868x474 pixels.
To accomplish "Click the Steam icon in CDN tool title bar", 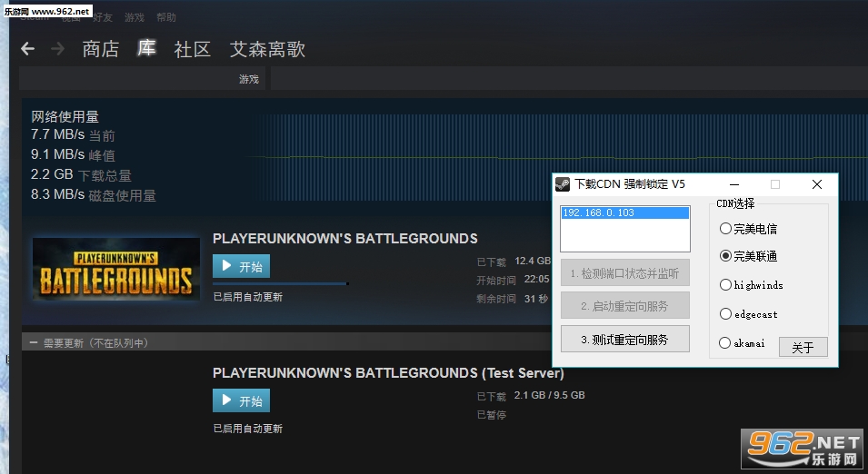I will [563, 184].
